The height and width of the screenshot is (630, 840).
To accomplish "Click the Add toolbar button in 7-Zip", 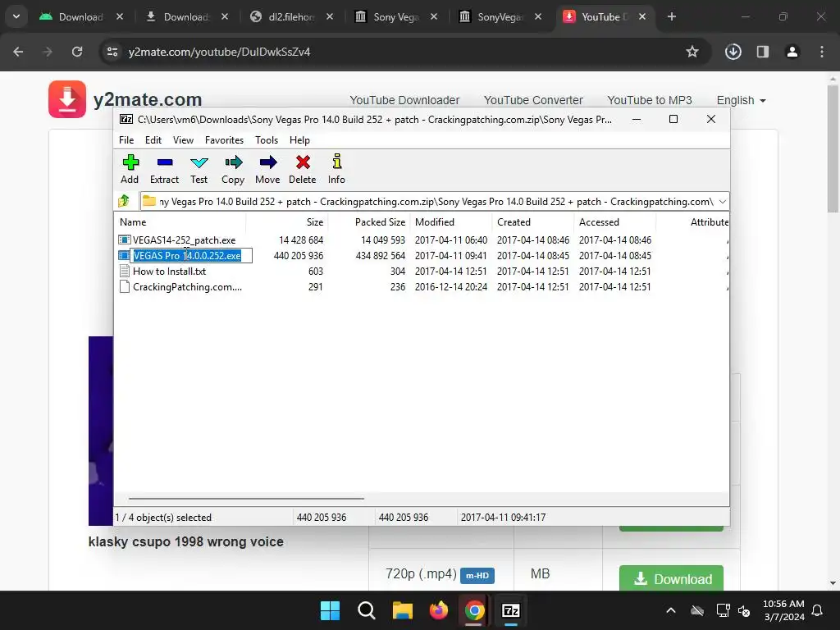I will 130,169.
